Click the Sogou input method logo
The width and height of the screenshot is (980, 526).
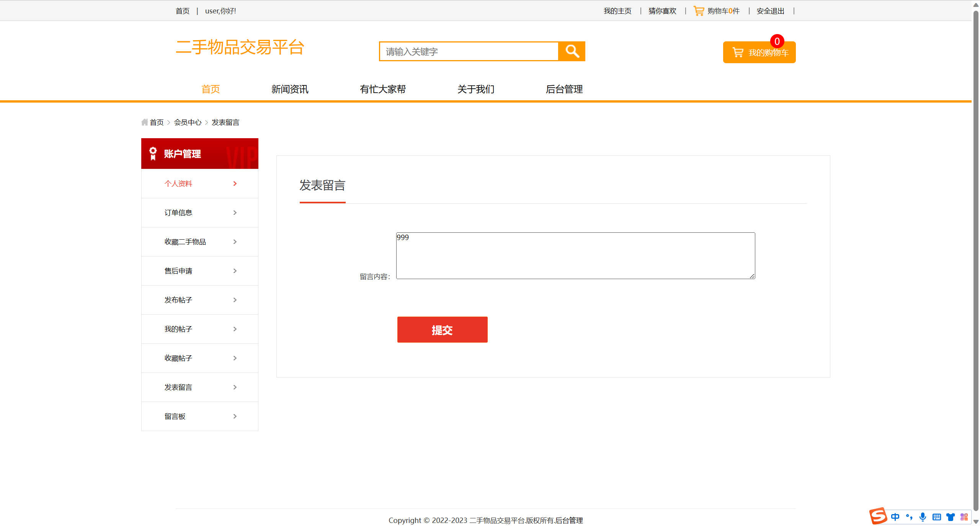(879, 516)
